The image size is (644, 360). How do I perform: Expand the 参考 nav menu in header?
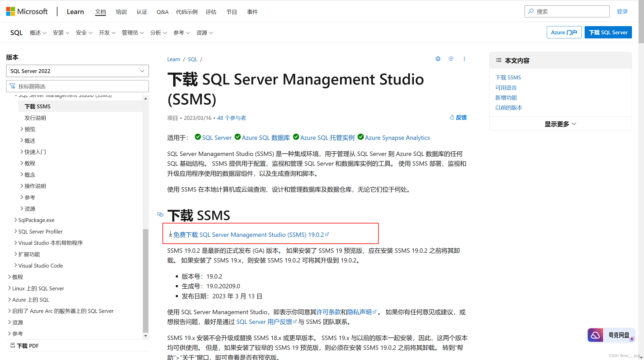[182, 33]
